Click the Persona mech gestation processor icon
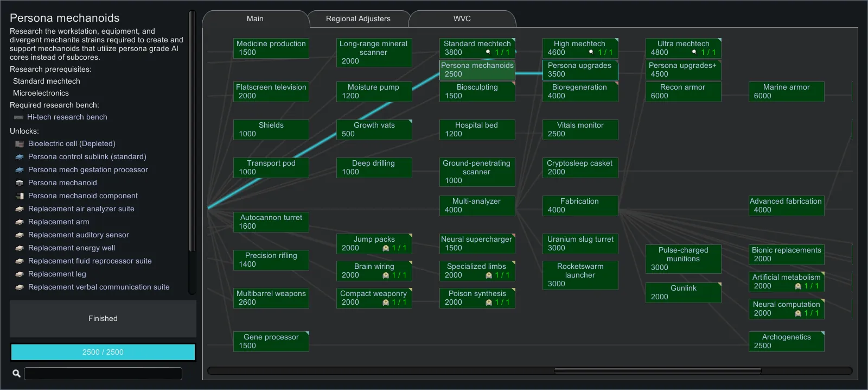The image size is (868, 390). point(20,170)
